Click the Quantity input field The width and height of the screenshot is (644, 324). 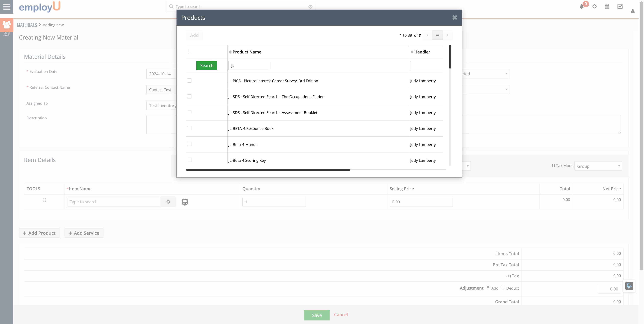pos(274,202)
